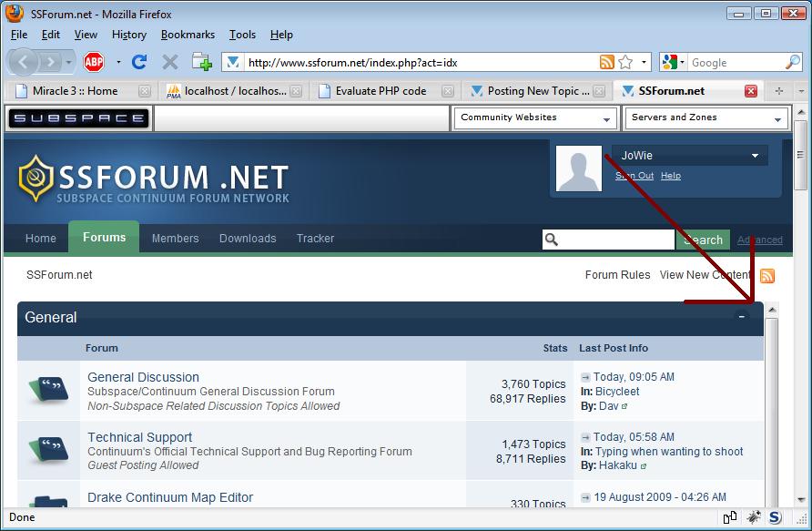The height and width of the screenshot is (531, 812).
Task: Click the Firefox Back arrow button
Action: tap(24, 63)
